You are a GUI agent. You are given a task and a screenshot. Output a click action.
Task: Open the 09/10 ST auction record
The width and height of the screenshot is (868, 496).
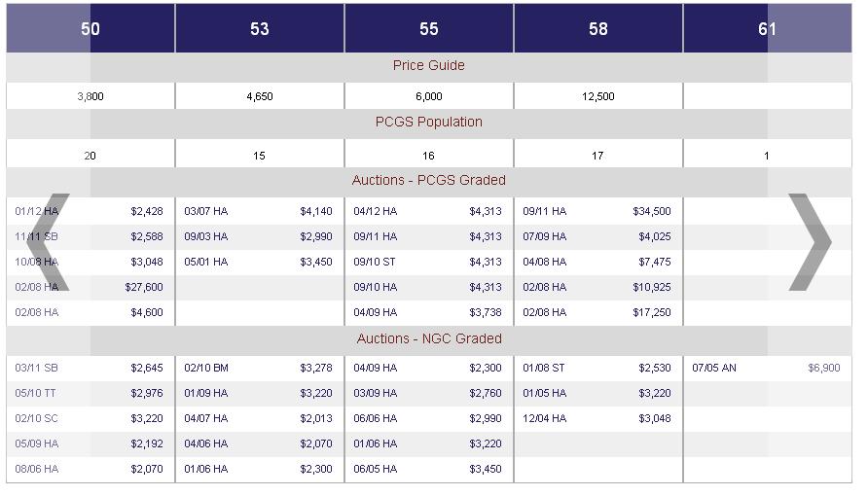tap(375, 262)
